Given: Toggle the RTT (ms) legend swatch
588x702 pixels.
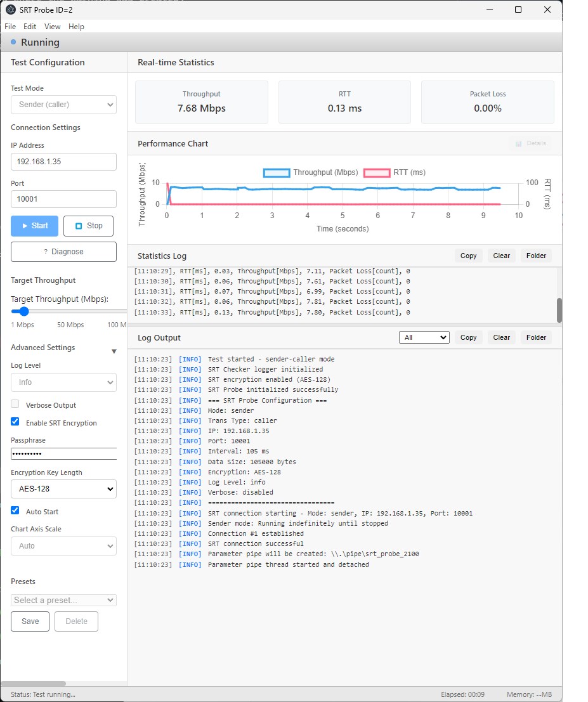Looking at the screenshot, I should (x=377, y=173).
